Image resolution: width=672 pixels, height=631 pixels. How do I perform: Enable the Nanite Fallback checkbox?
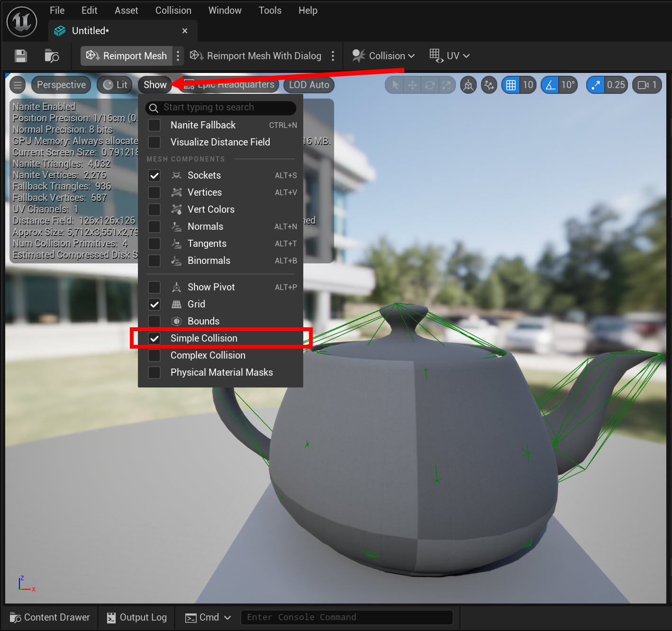click(154, 125)
